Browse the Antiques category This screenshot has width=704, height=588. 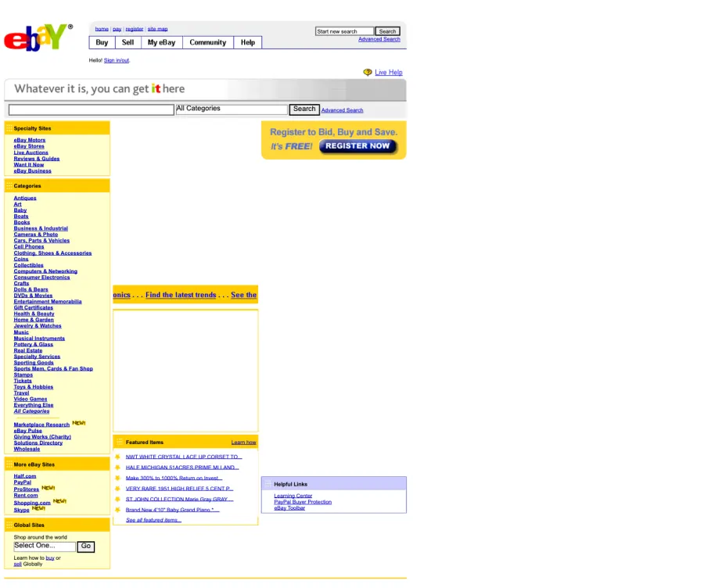(x=25, y=198)
